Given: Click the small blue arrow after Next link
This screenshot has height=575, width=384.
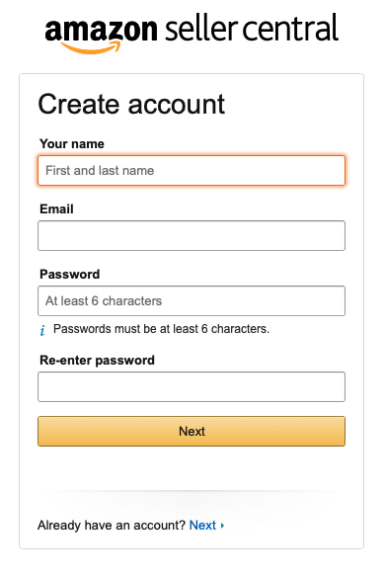Looking at the screenshot, I should click(x=222, y=525).
